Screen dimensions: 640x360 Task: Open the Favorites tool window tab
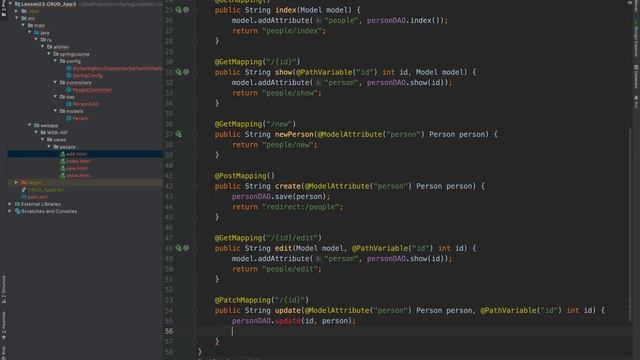coord(4,325)
